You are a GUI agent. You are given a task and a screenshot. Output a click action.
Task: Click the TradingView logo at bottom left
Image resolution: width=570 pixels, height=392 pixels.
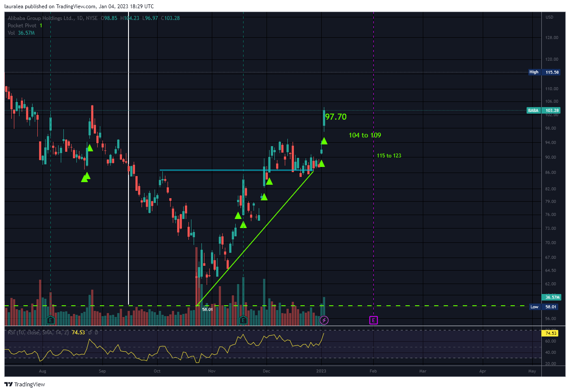click(x=25, y=384)
